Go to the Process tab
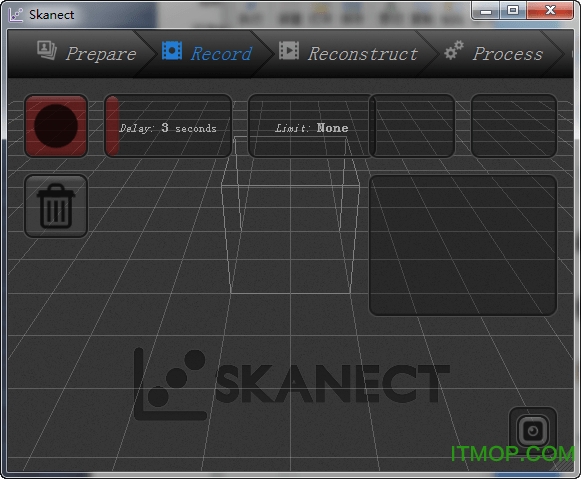Viewport: 581px width, 479px height. (x=494, y=53)
